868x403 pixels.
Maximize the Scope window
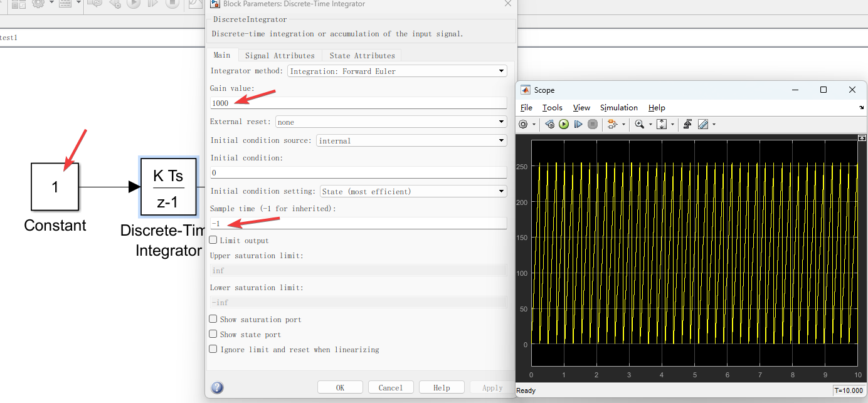click(823, 90)
